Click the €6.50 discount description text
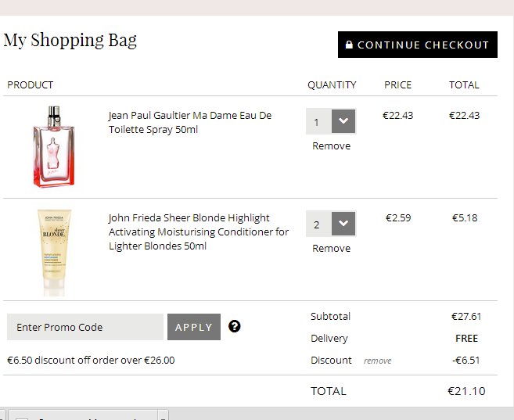This screenshot has width=514, height=420. 91,361
